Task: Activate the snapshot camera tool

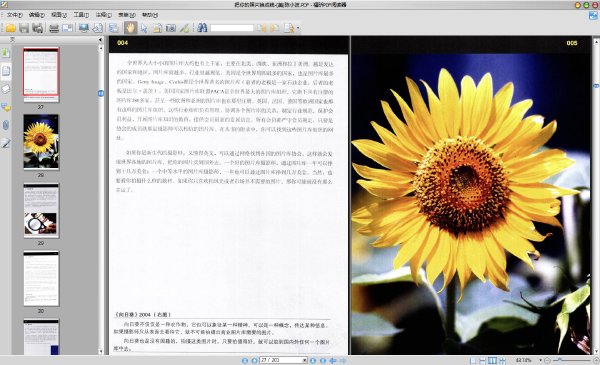Action: click(171, 28)
